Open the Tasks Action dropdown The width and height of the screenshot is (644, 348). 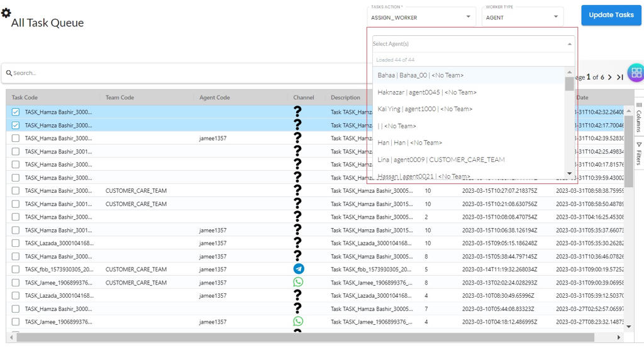(x=421, y=17)
